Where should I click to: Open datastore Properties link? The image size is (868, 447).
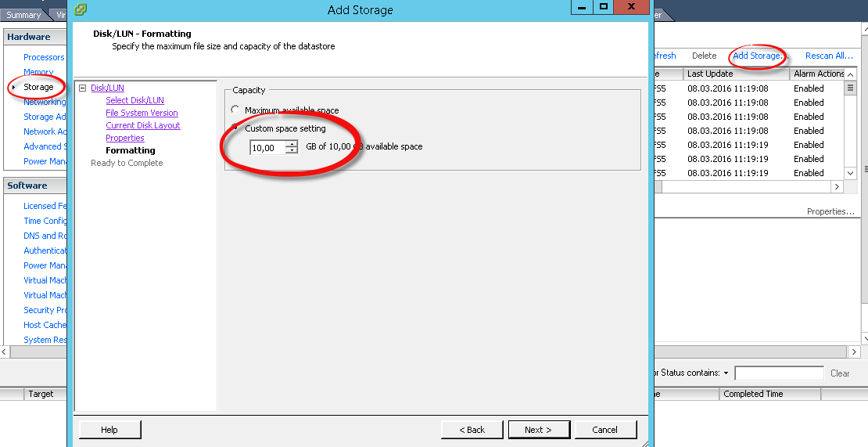pyautogui.click(x=830, y=211)
